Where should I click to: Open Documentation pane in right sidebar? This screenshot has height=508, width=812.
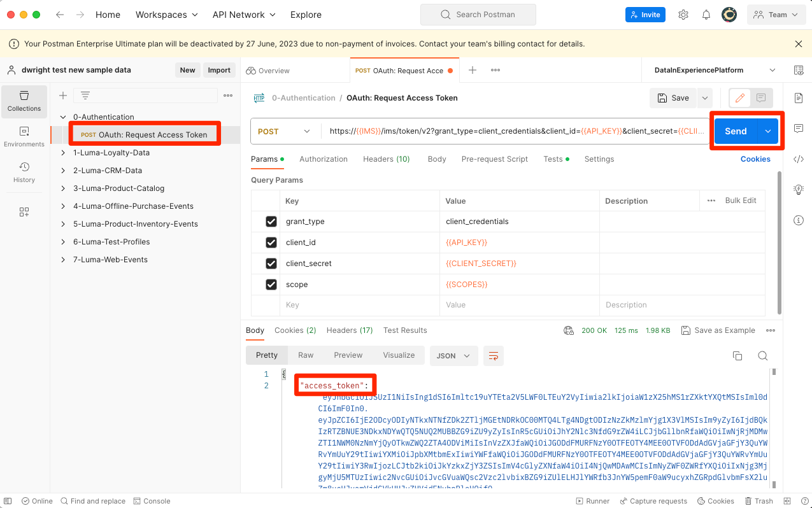point(799,98)
